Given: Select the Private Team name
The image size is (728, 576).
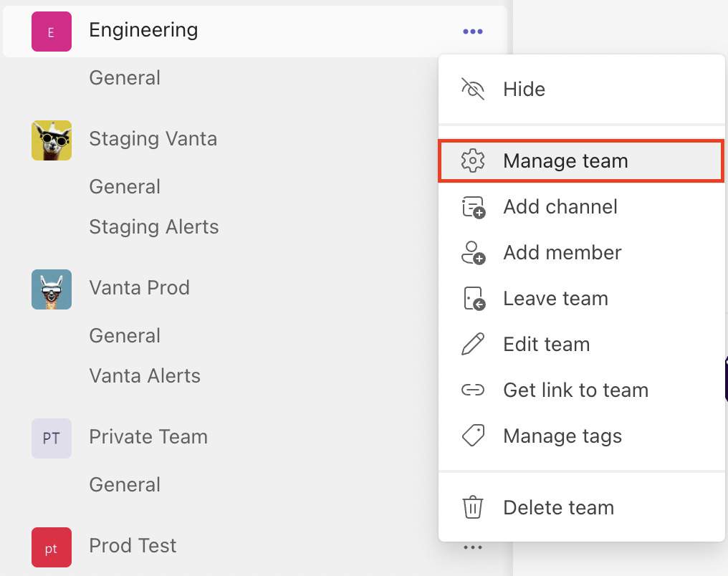Looking at the screenshot, I should point(148,437).
